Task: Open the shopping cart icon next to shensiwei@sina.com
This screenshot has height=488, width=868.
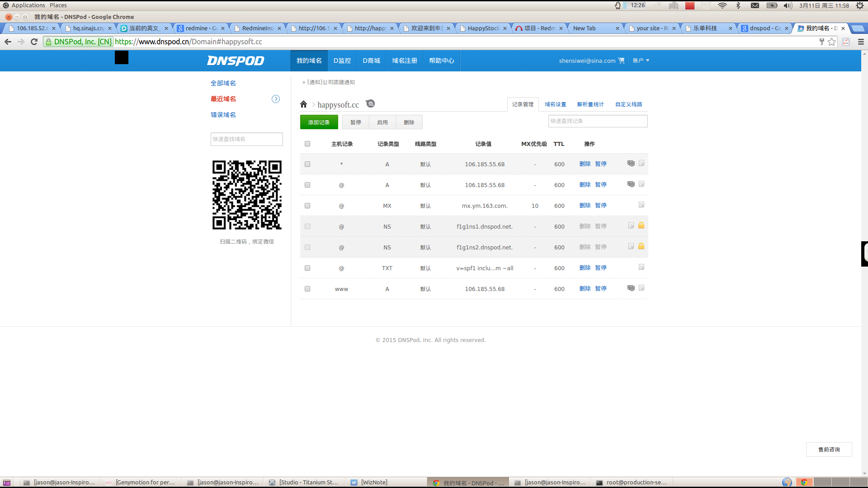Action: coord(622,60)
